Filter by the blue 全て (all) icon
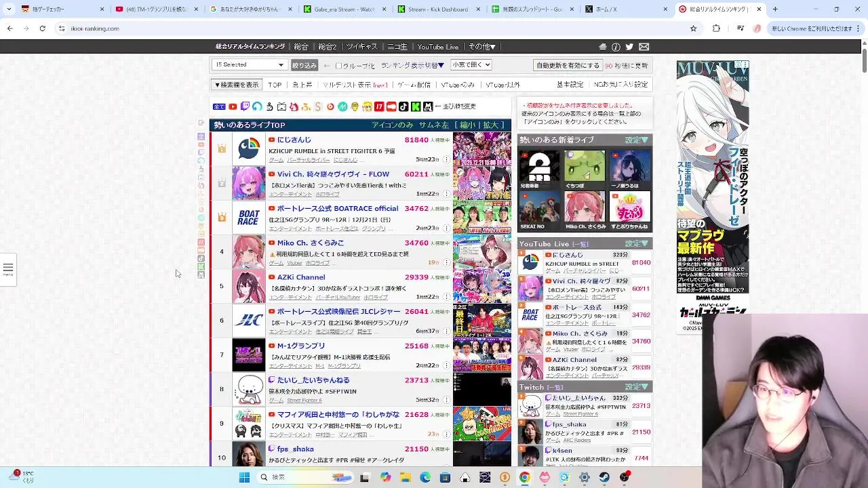This screenshot has width=868, height=488. tap(219, 106)
